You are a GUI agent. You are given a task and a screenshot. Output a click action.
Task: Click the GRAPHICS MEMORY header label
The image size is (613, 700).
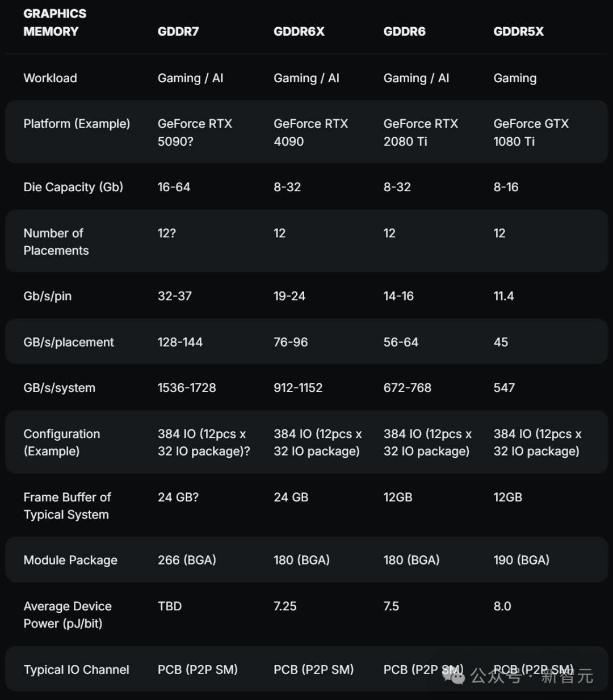[x=54, y=22]
